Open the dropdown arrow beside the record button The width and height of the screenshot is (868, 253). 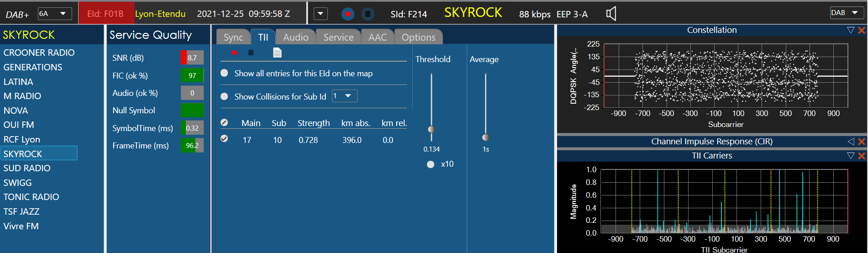pyautogui.click(x=321, y=14)
